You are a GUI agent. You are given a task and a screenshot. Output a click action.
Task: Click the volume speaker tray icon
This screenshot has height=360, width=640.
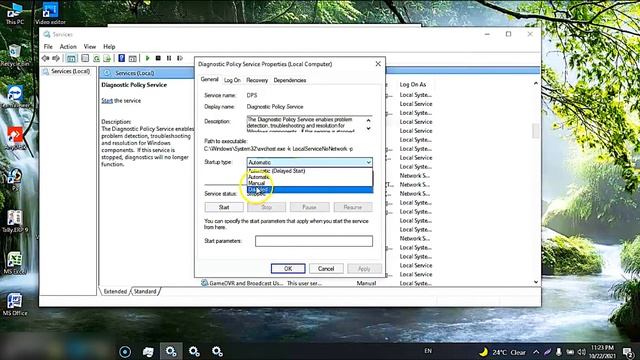[x=582, y=352]
